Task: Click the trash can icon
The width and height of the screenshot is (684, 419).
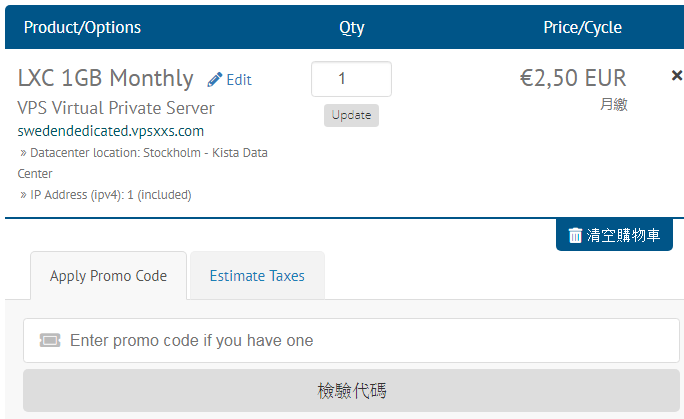Action: pos(575,235)
